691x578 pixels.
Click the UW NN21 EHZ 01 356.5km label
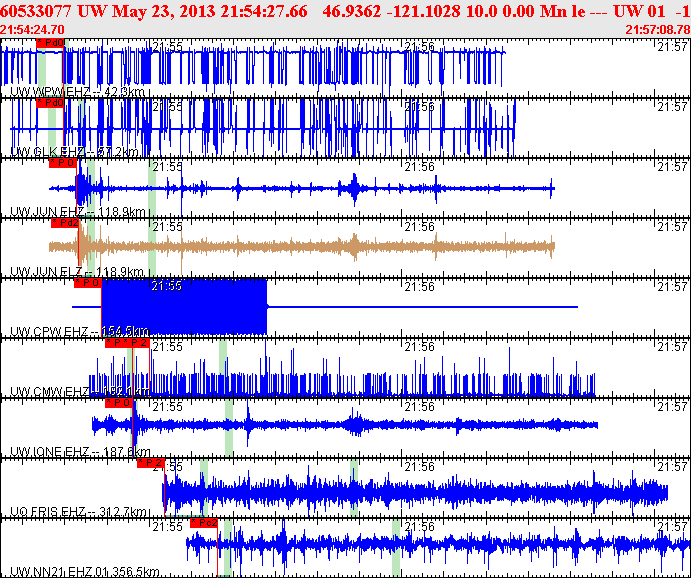point(85,572)
